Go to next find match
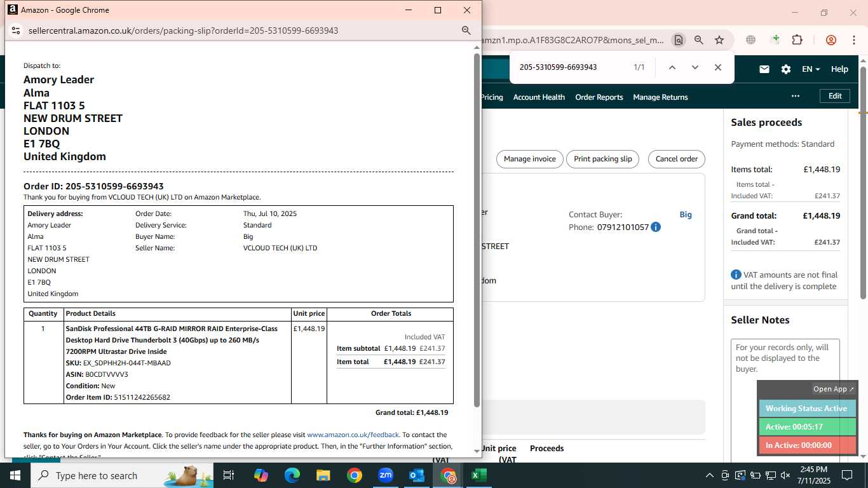Image resolution: width=868 pixels, height=488 pixels. coord(695,67)
